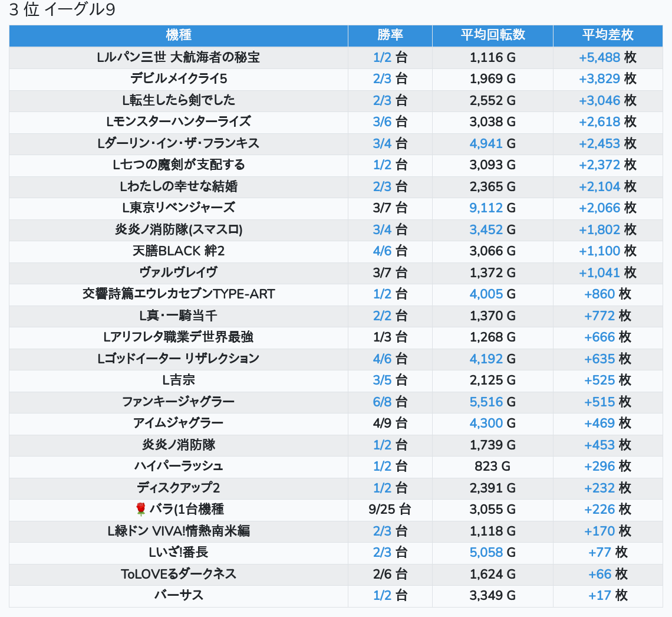This screenshot has width=672, height=617.
Task: Click the 6/8 台 win rate
Action: (390, 402)
